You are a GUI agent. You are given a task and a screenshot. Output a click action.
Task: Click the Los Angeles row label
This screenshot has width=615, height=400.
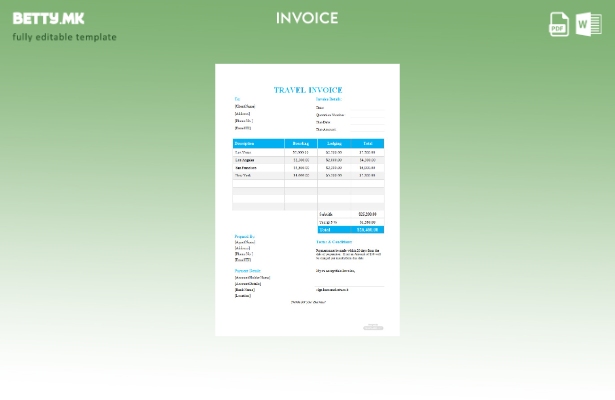[245, 160]
